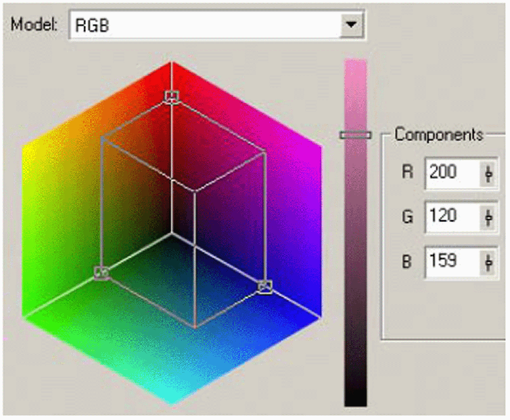Screen dimensions: 510x420
Task: Click the Components group label
Action: [x=439, y=134]
